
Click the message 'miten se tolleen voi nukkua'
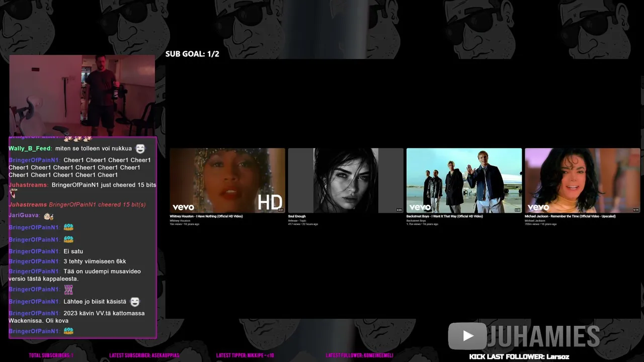[x=94, y=149]
